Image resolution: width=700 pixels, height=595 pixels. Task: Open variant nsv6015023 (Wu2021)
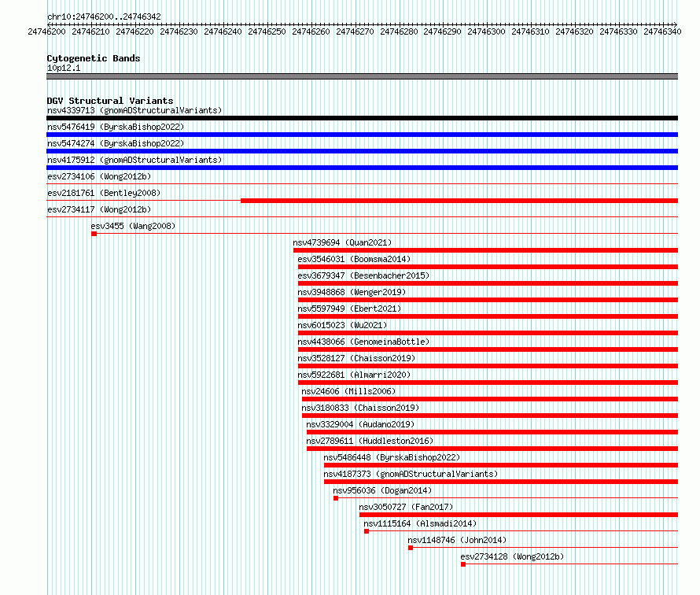coord(342,325)
